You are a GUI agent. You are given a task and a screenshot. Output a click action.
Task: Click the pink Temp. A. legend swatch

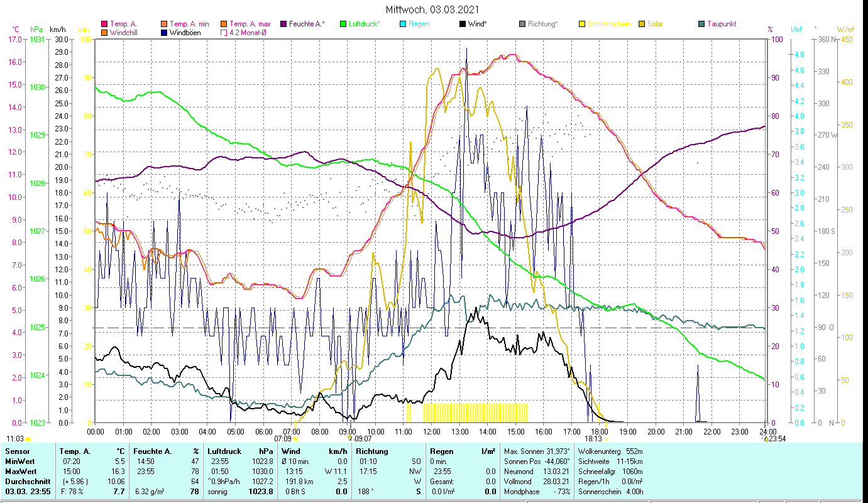(x=104, y=24)
